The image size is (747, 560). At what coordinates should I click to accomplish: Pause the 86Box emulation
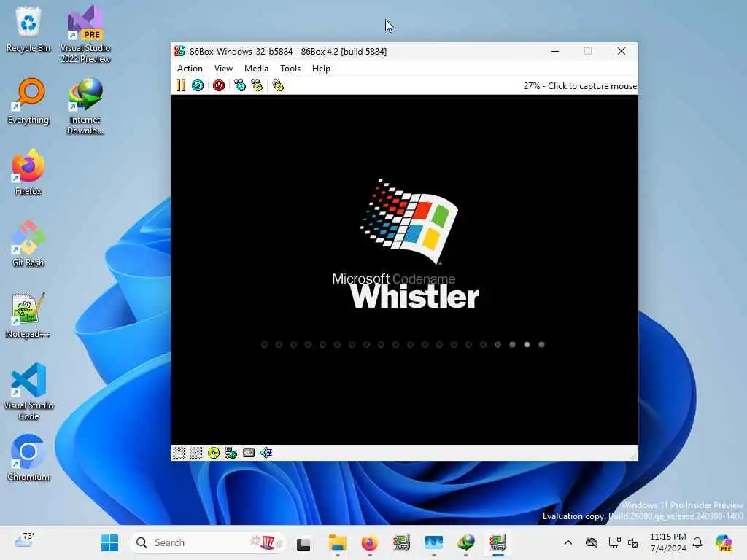[181, 85]
